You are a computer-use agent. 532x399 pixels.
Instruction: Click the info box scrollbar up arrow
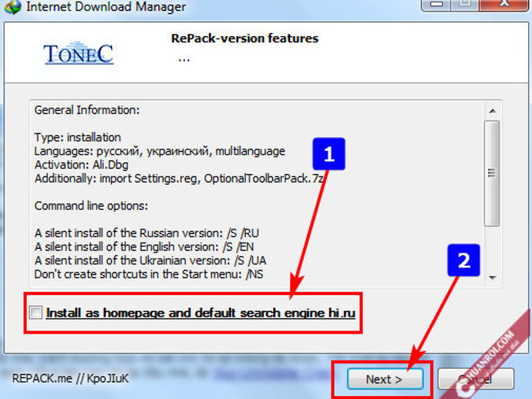tap(493, 111)
